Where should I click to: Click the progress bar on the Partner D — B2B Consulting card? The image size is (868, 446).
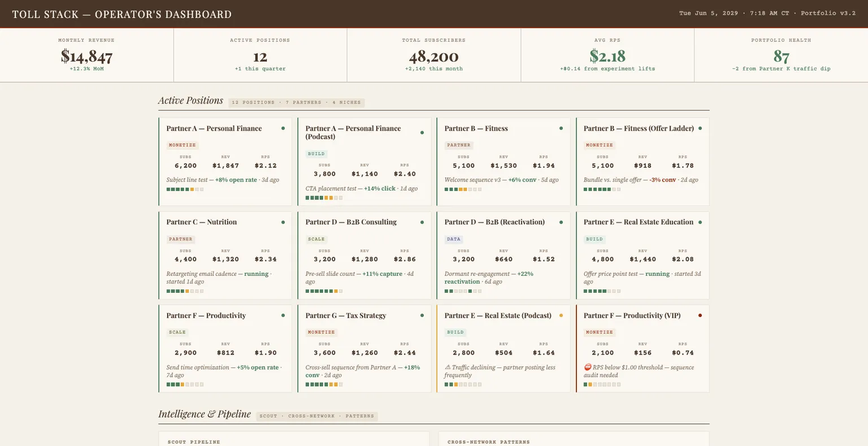[x=324, y=291]
